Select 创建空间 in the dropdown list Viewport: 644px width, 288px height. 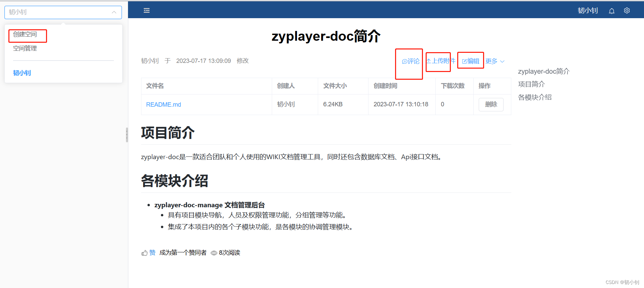tap(25, 34)
